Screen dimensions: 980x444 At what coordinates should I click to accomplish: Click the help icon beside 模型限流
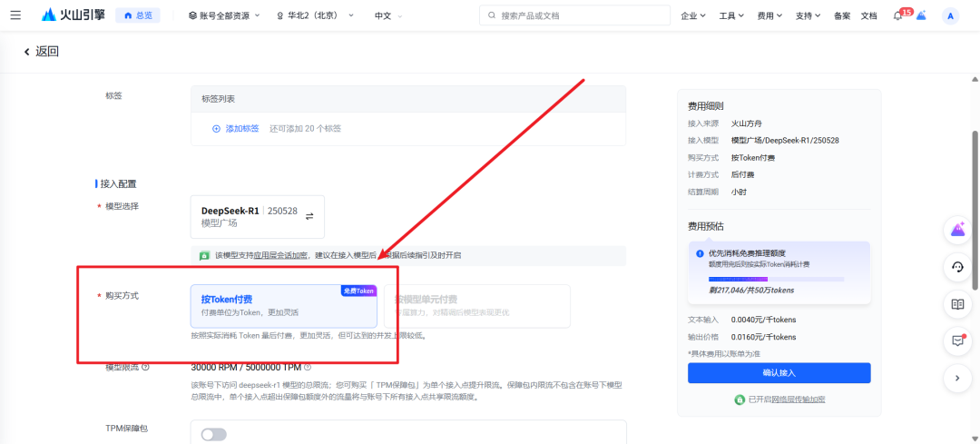[145, 367]
